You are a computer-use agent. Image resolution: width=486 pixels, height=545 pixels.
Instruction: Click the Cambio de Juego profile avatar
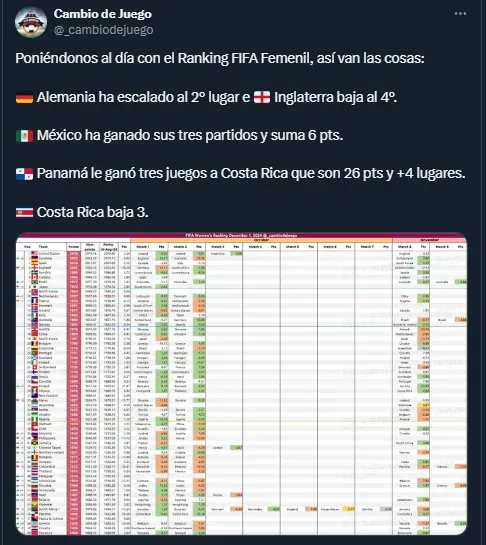click(x=31, y=22)
